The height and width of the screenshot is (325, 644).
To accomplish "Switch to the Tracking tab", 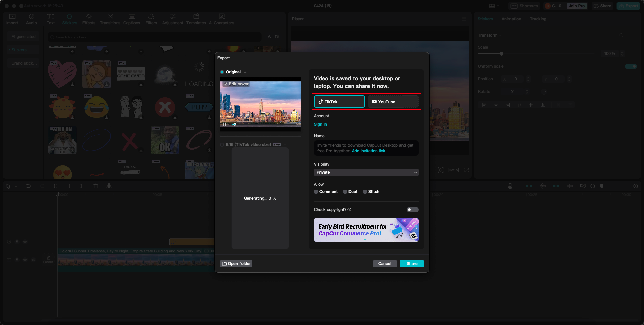I will click(x=538, y=19).
